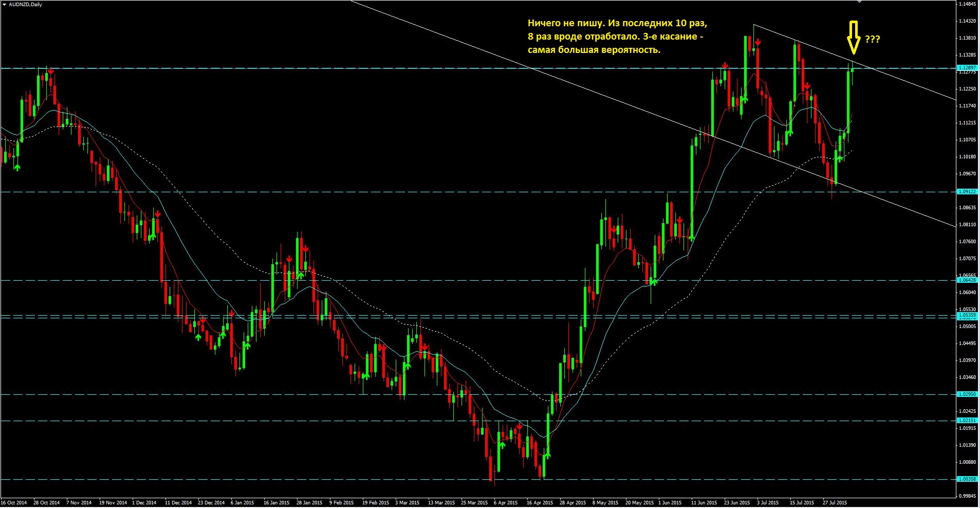Click the '16 Oct 2014' date label
The height and width of the screenshot is (508, 980).
(14, 503)
